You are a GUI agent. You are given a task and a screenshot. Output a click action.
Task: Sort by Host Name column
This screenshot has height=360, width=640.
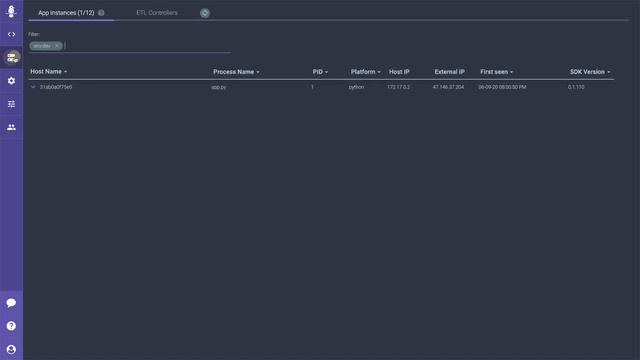[49, 71]
